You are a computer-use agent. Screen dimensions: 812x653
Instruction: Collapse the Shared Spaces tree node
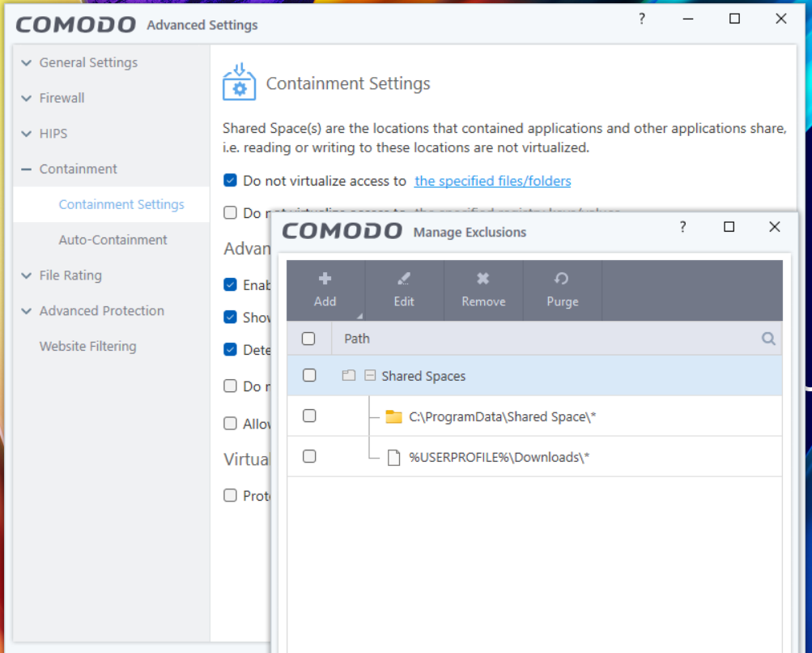tap(369, 376)
